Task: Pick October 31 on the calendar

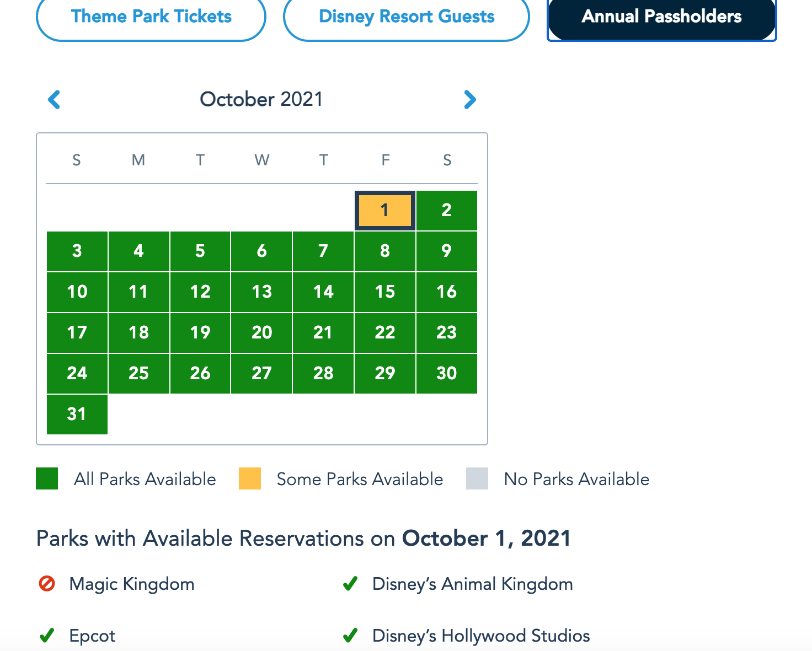Action: pos(77,415)
